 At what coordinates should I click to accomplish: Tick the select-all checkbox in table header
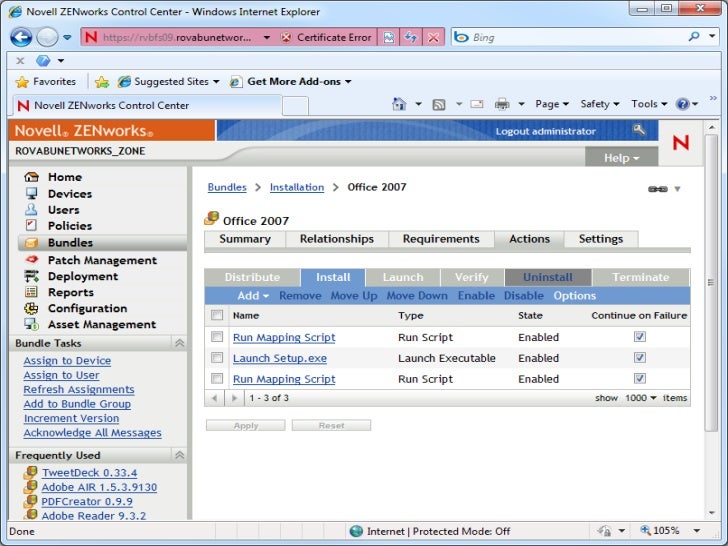217,315
